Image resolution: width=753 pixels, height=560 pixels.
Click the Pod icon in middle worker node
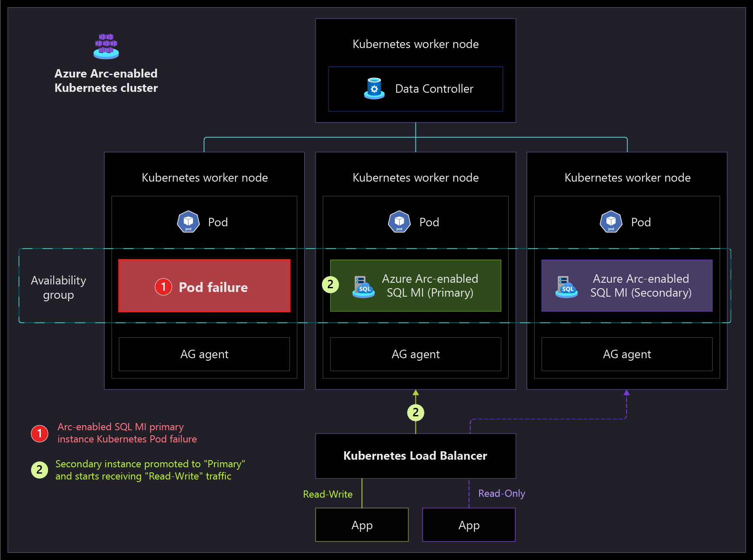point(399,222)
